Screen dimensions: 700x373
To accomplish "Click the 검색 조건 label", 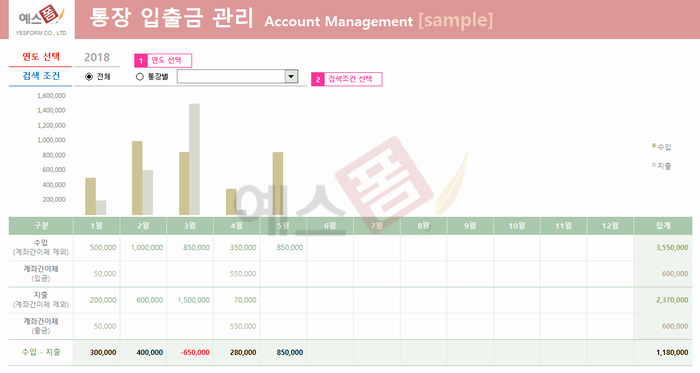I will click(41, 76).
